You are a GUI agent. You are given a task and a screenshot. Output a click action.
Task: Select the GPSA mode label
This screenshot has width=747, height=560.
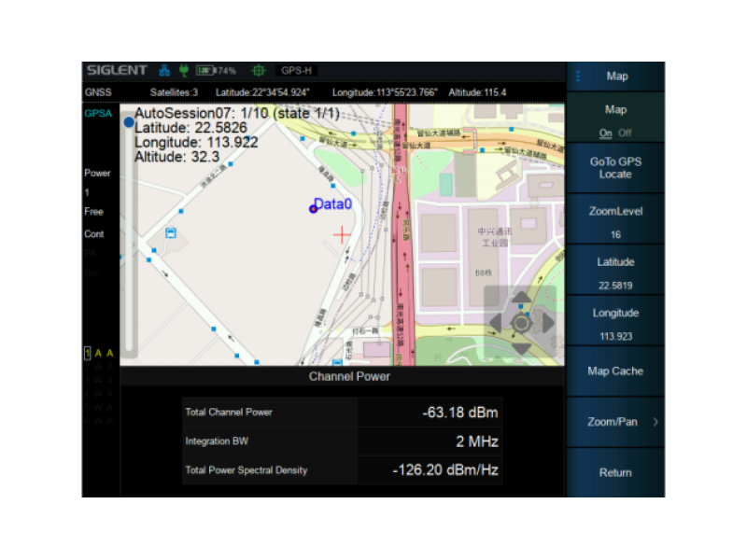pyautogui.click(x=98, y=113)
